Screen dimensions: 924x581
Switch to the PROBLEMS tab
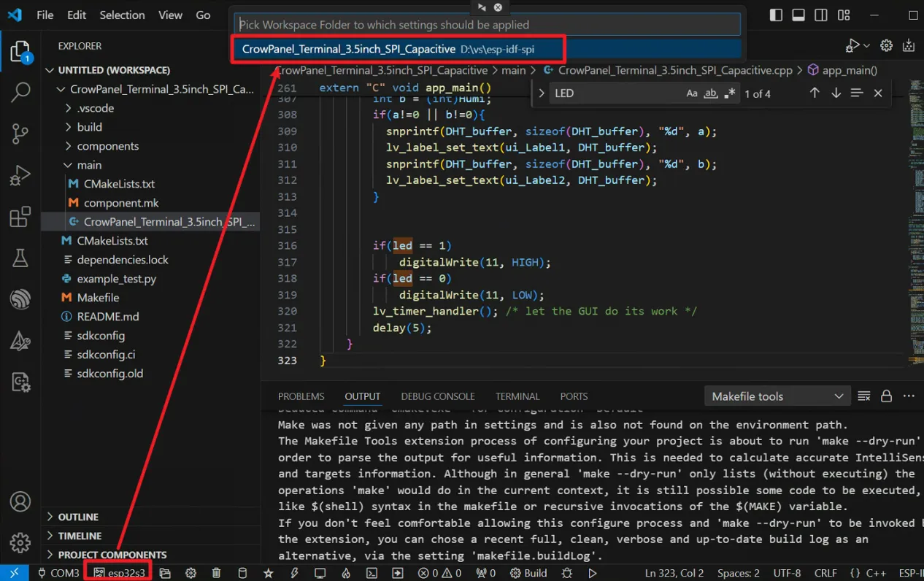pyautogui.click(x=301, y=396)
